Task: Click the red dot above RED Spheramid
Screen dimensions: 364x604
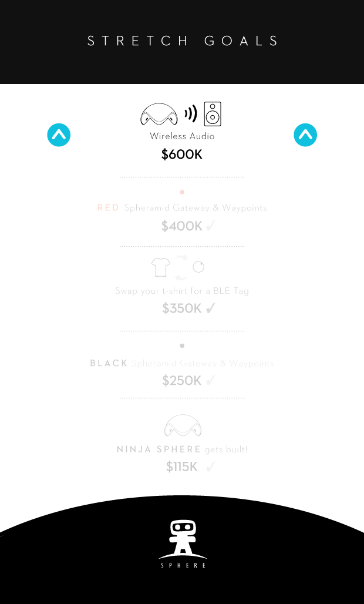Action: tap(182, 192)
